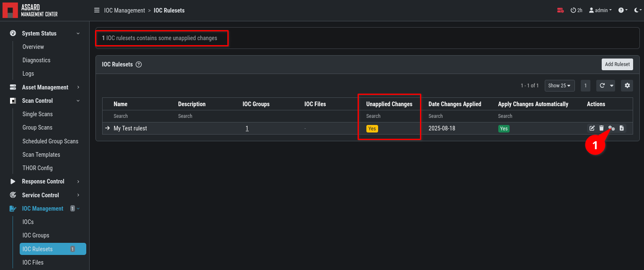Click the IOC Management pencil icon
The height and width of the screenshot is (270, 644).
pos(13,209)
